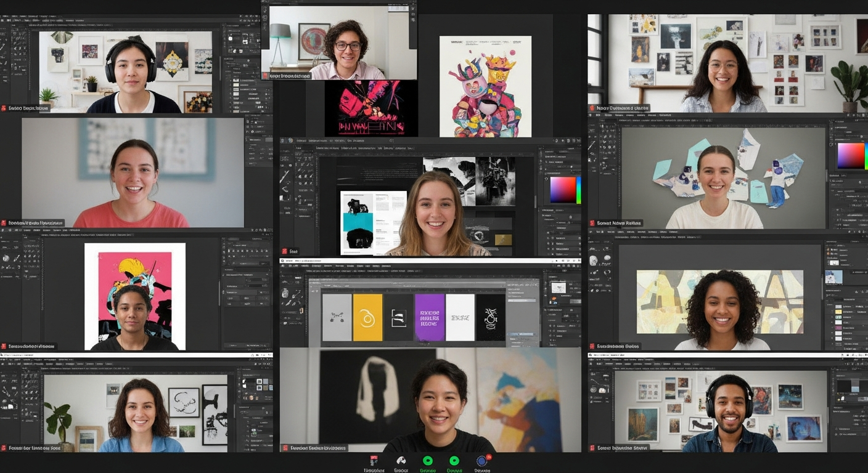Image resolution: width=868 pixels, height=473 pixels.
Task: Click the white second icon in the meeting toolbar
Action: (x=401, y=461)
